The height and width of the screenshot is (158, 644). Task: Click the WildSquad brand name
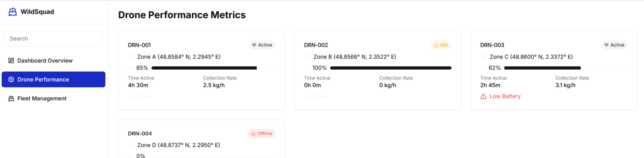[x=37, y=12]
